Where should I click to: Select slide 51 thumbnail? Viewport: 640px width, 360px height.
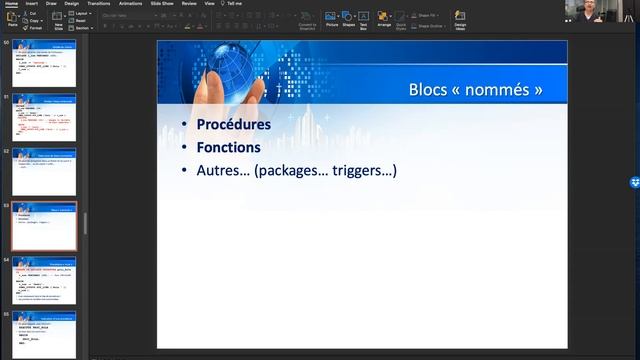[44, 118]
